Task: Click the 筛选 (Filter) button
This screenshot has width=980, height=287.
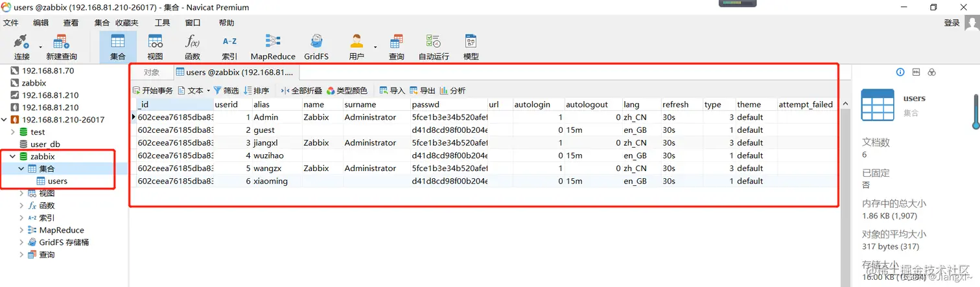Action: coord(226,91)
